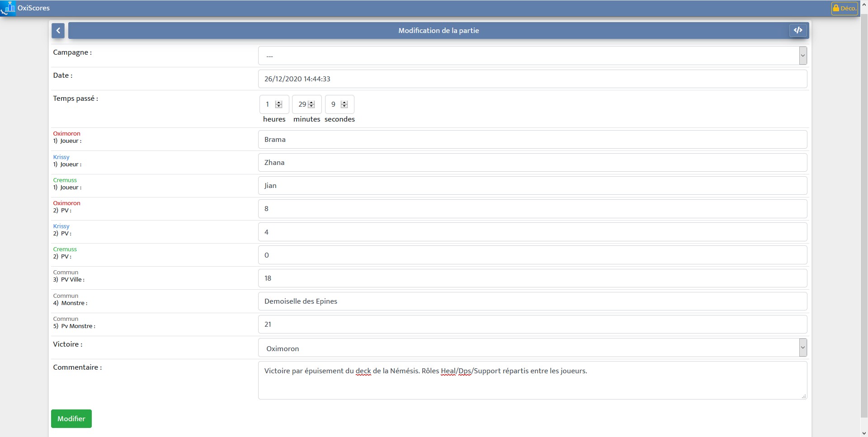Click the '4) Monstre :' label
Image resolution: width=868 pixels, height=437 pixels.
point(70,303)
